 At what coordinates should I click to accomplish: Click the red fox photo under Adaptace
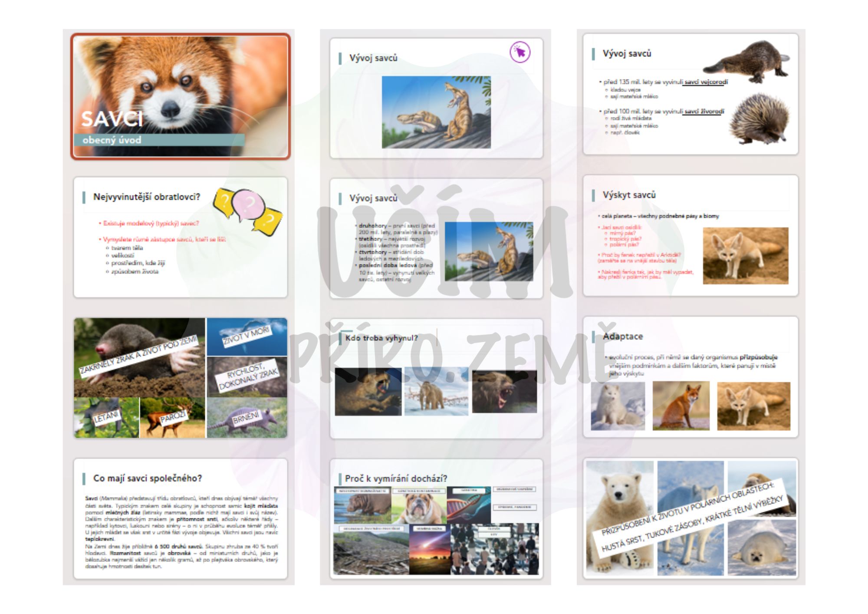(681, 406)
